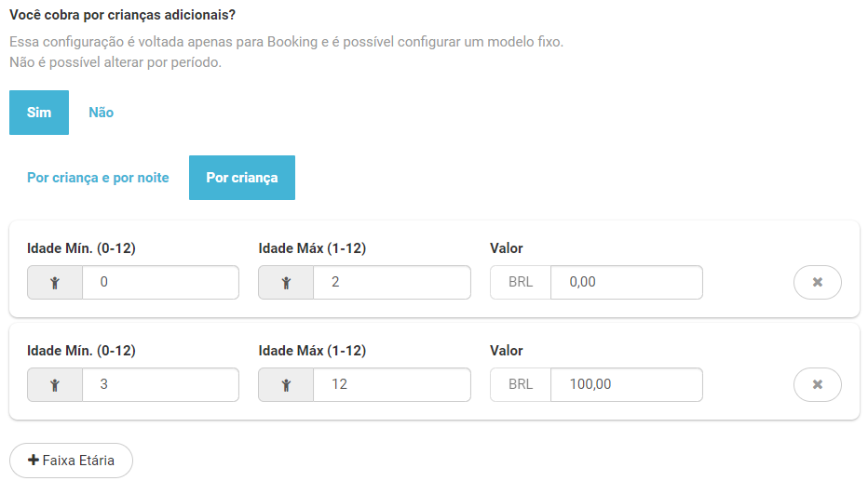Click the plus icon on Faixa Etária
The width and height of the screenshot is (868, 481).
[34, 461]
